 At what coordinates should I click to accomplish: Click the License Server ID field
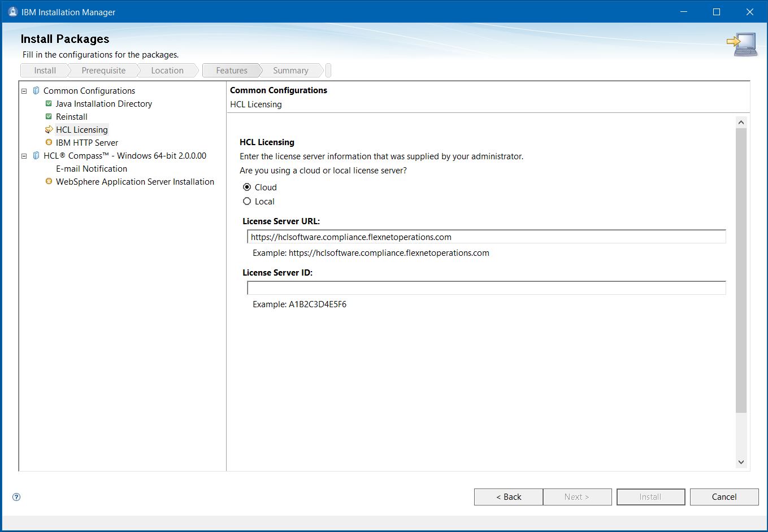(x=486, y=288)
